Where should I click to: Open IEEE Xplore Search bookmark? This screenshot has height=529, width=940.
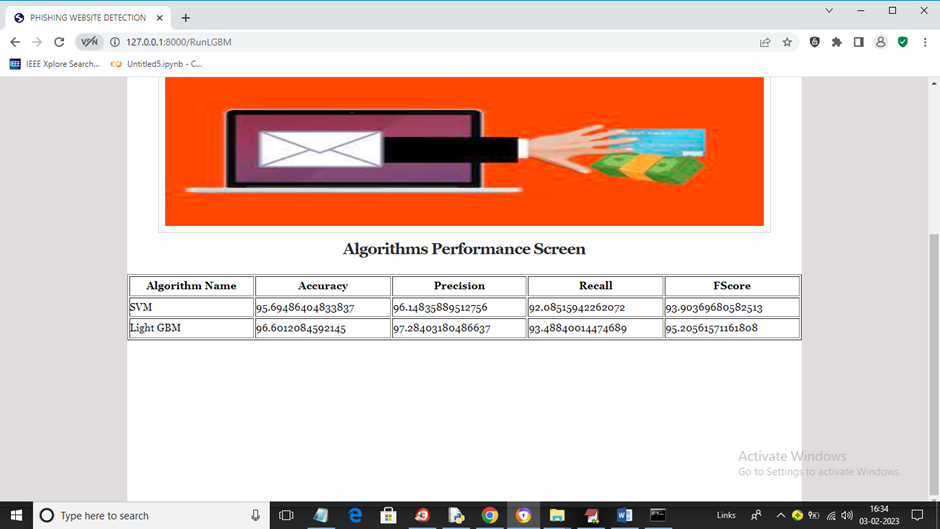pyautogui.click(x=55, y=64)
